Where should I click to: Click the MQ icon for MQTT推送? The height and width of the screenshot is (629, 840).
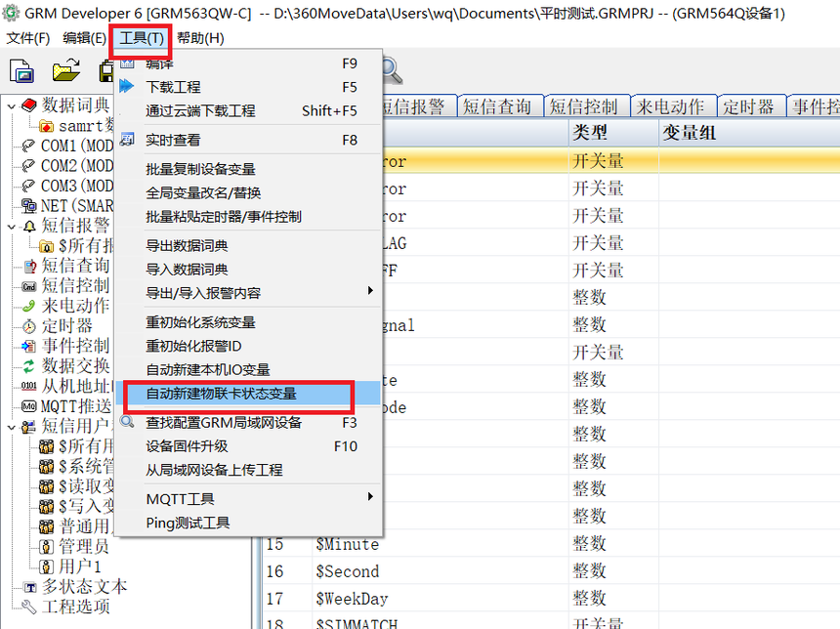coord(29,406)
